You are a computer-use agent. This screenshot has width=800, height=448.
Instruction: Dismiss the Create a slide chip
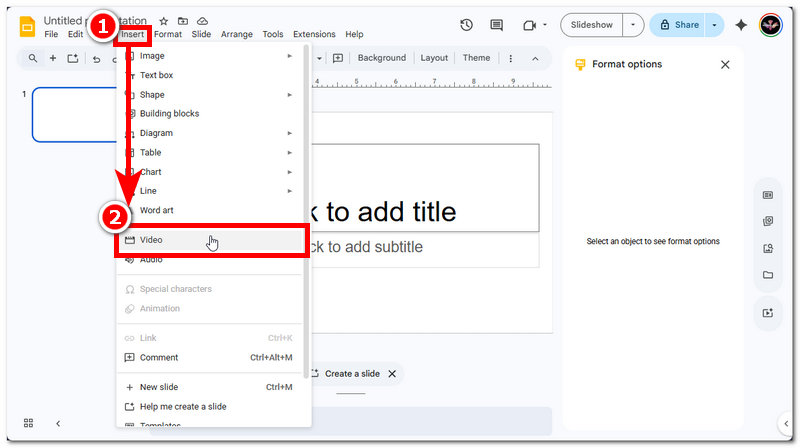pyautogui.click(x=392, y=373)
